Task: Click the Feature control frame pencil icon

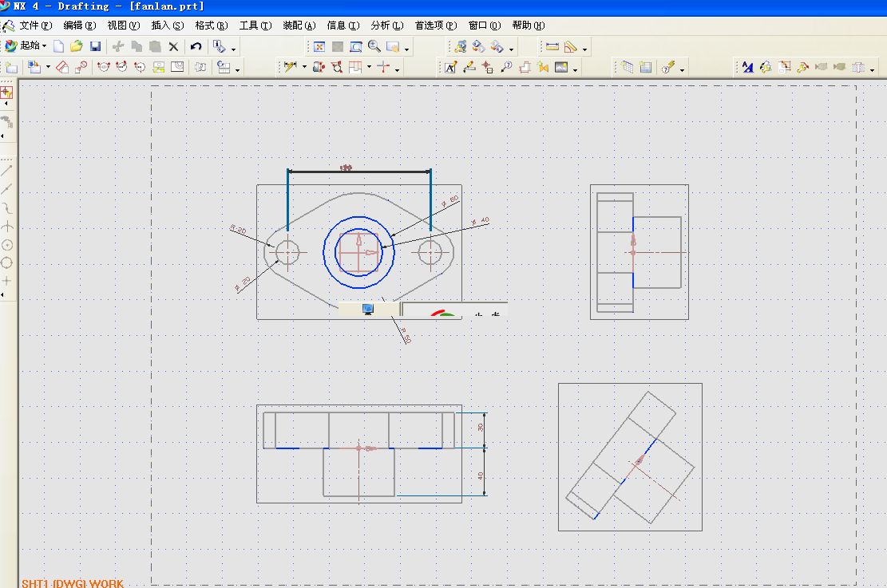Action: point(469,68)
